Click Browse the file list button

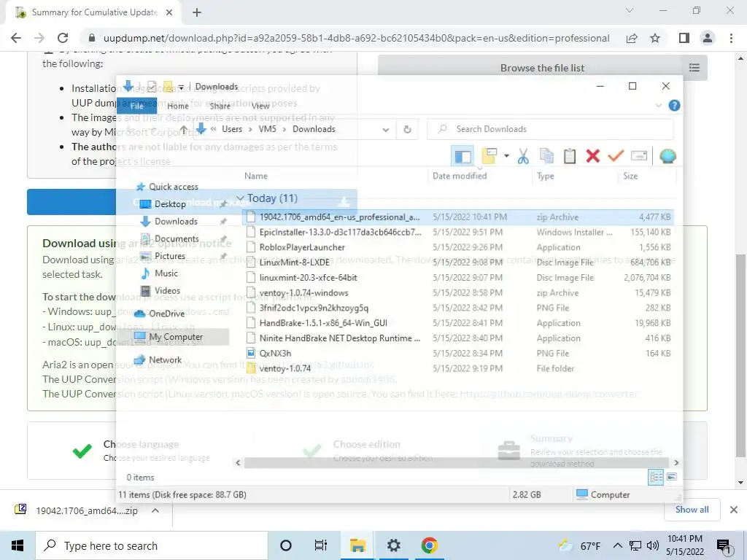click(542, 68)
